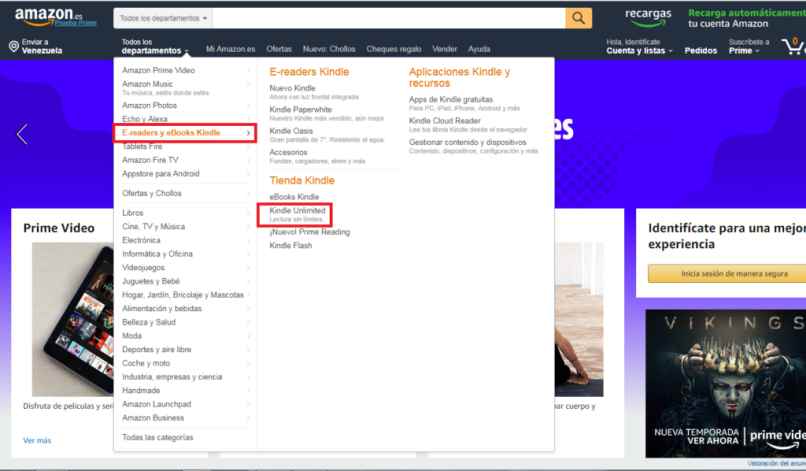Click Kindle Oasis submenu link
The width and height of the screenshot is (806, 471).
[x=291, y=131]
